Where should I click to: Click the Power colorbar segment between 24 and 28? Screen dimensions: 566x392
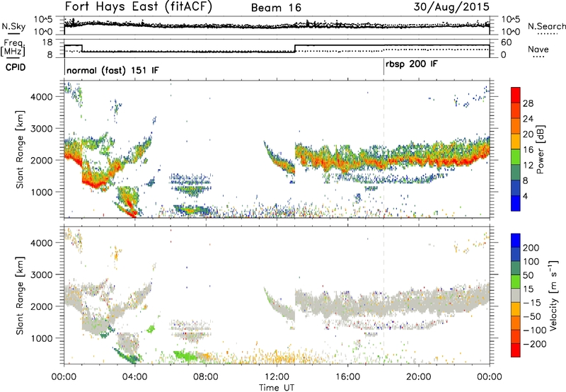pyautogui.click(x=516, y=110)
